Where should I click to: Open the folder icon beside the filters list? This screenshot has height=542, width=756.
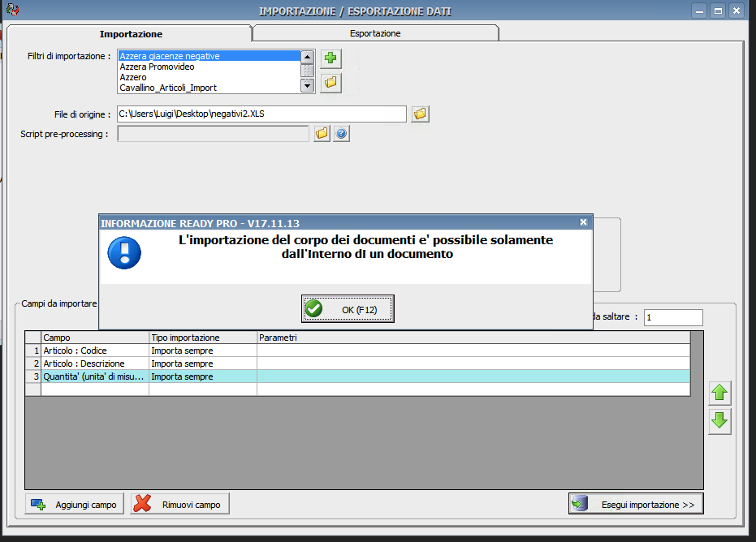pos(330,83)
